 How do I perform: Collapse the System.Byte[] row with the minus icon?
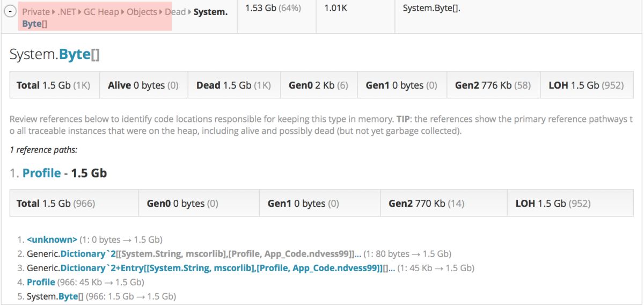9,12
